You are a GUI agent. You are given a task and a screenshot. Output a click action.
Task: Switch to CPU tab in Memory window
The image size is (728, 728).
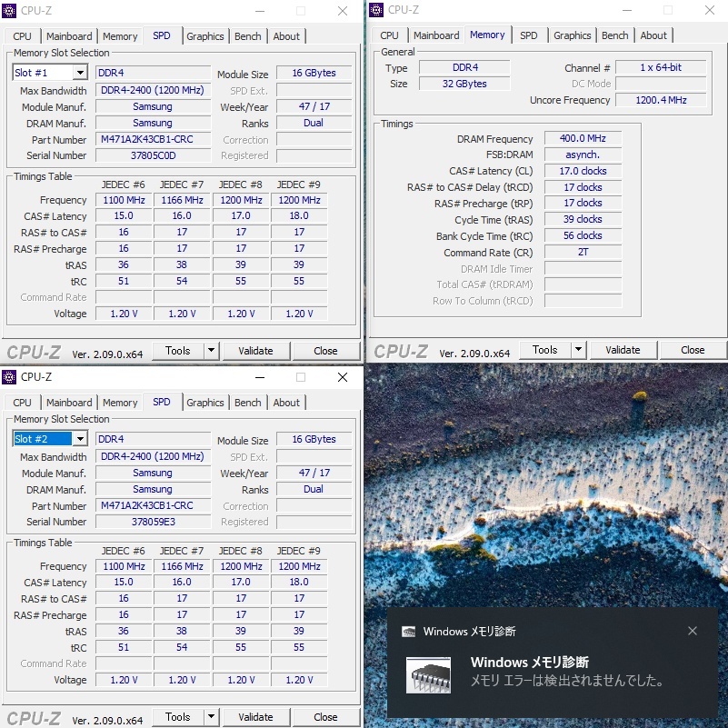[390, 35]
